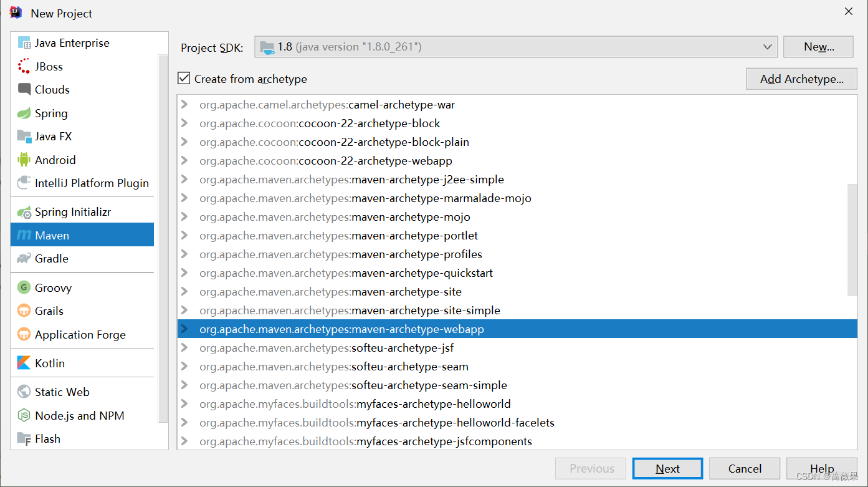The image size is (868, 487).
Task: Expand maven-archetype-j2ee-simple node
Action: [x=184, y=180]
